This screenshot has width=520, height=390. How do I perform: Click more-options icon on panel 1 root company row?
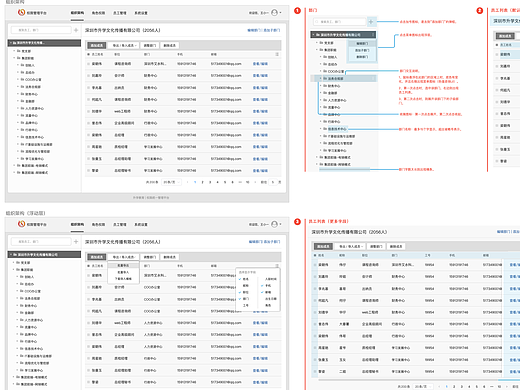coord(373,35)
